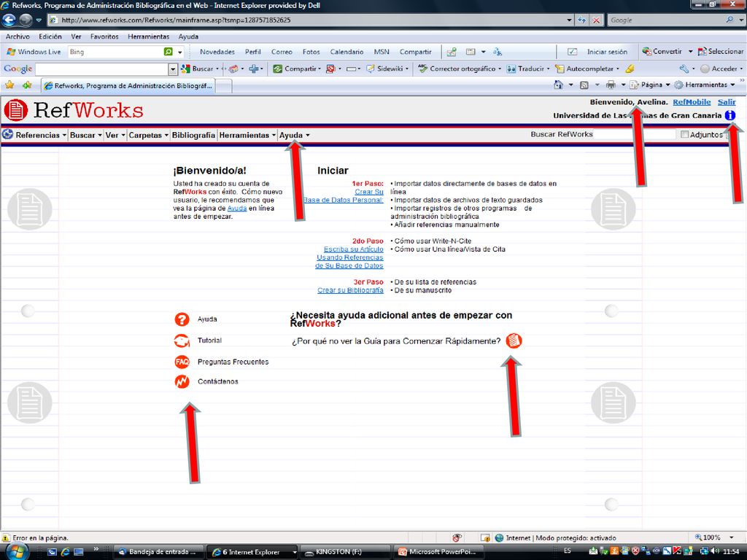Click the RefMobile link

point(692,102)
